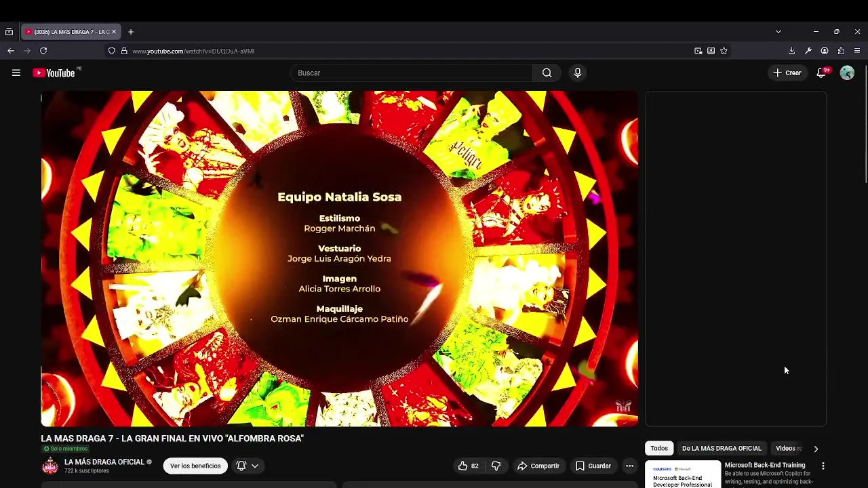Show more filter chips with right arrow
This screenshot has width=868, height=488.
click(x=816, y=449)
